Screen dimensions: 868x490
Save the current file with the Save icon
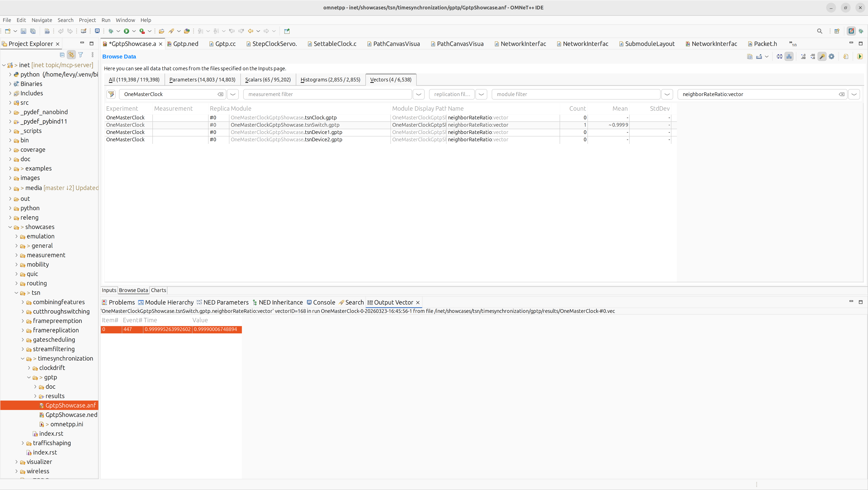23,31
